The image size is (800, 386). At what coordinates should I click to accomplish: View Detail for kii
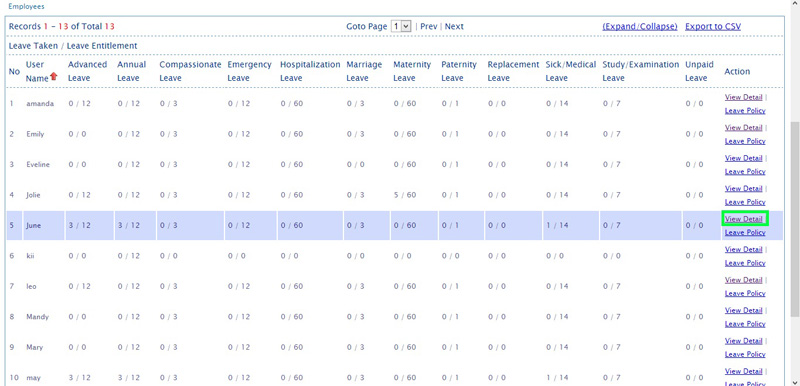click(743, 249)
